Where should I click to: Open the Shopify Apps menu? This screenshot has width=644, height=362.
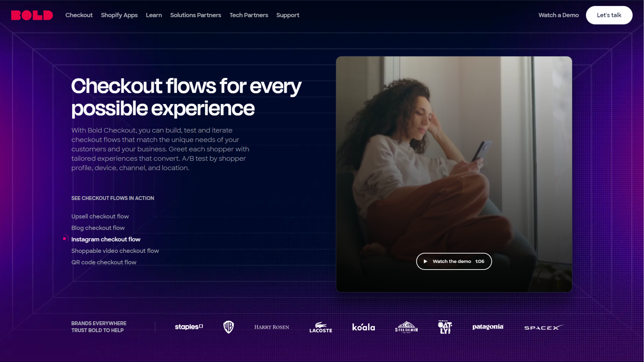click(x=119, y=15)
